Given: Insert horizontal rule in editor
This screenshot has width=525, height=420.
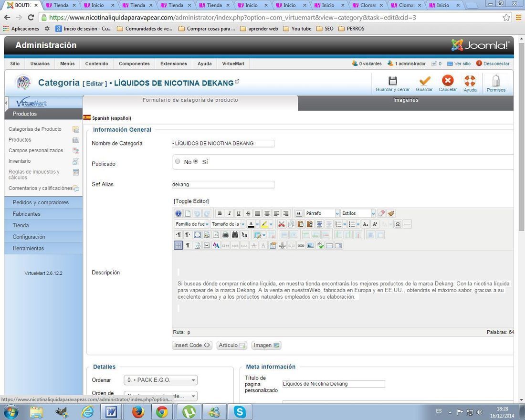Looking at the screenshot, I should coord(407,224).
